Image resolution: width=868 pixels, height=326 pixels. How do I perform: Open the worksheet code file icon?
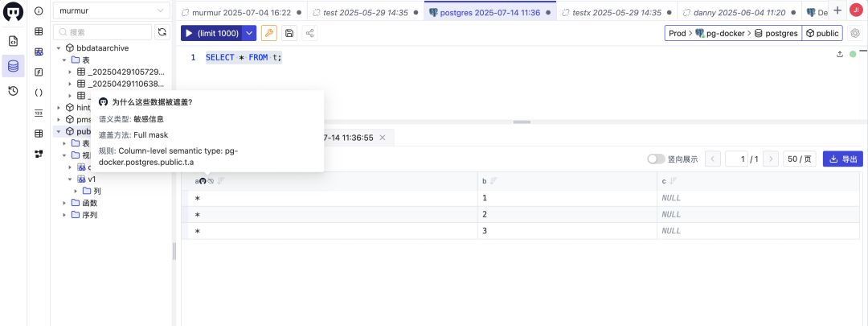click(x=14, y=41)
